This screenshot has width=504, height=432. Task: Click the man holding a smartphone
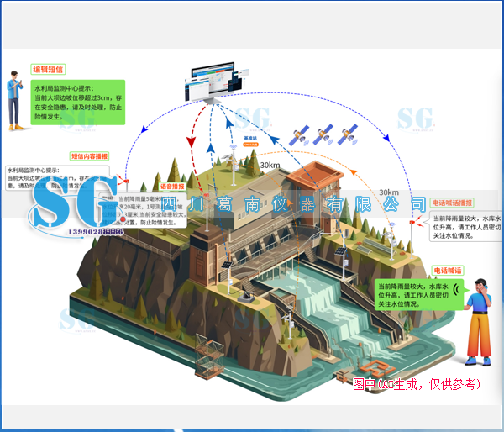pyautogui.click(x=15, y=100)
